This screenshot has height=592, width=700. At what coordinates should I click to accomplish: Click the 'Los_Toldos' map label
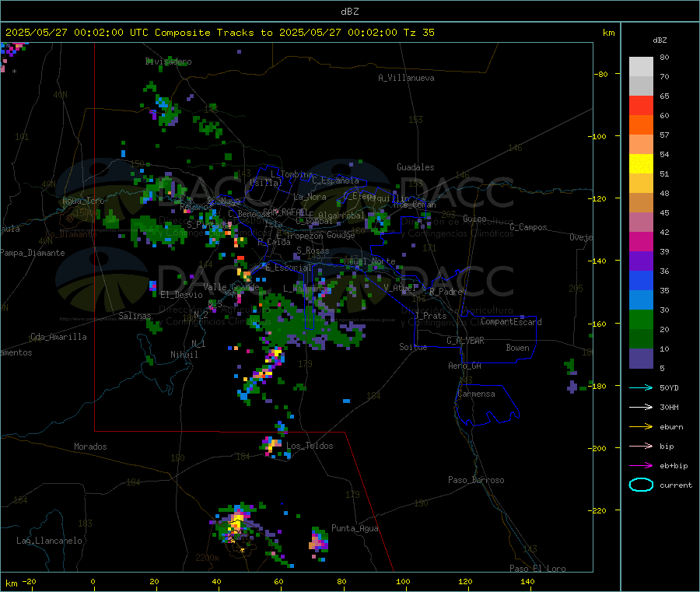pos(310,446)
